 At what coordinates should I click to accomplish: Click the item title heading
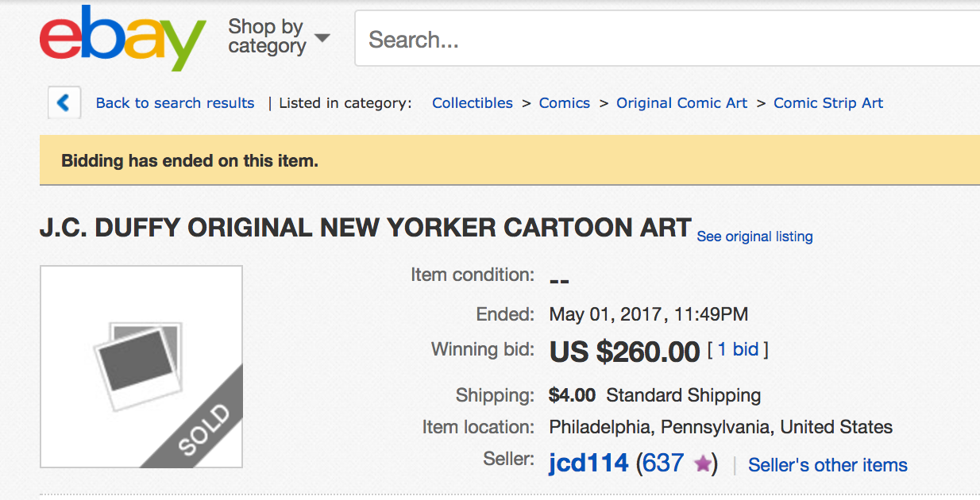tap(365, 228)
